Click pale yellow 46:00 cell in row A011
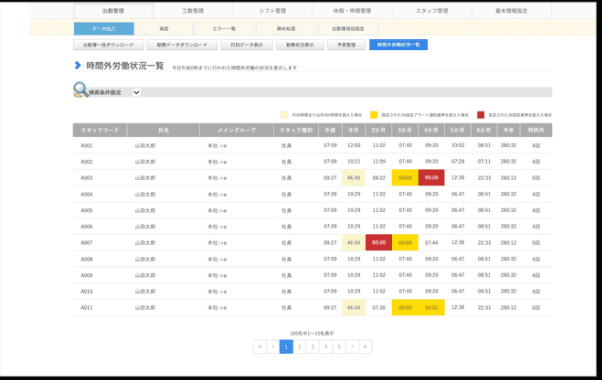This screenshot has width=602, height=380. tap(354, 307)
